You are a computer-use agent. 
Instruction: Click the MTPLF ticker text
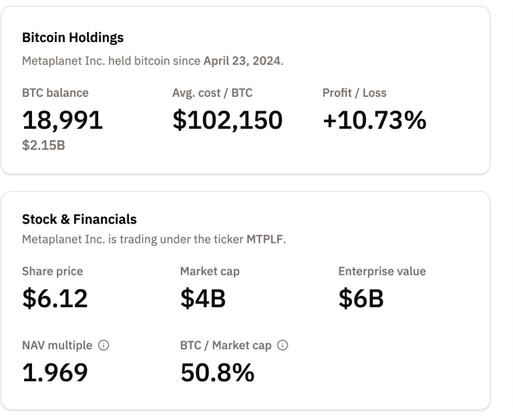267,239
